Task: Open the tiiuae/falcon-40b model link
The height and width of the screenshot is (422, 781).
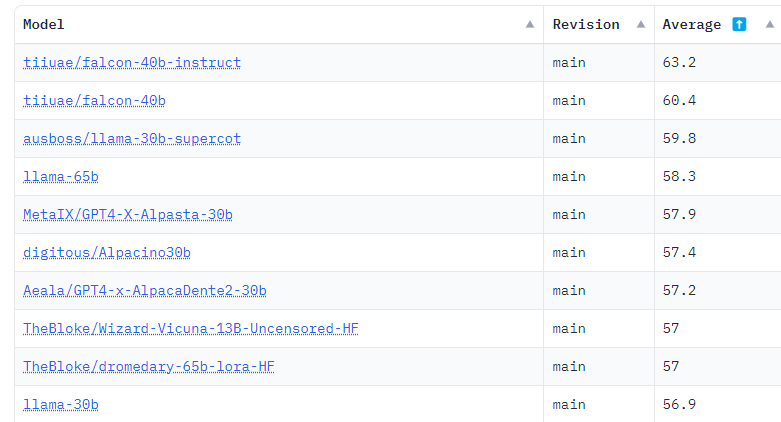Action: click(x=94, y=100)
